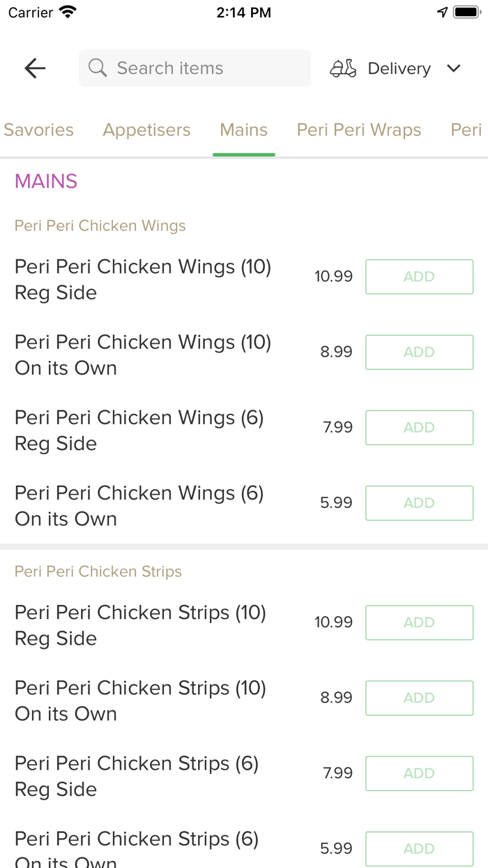This screenshot has width=488, height=868.
Task: Click the Search items input field
Action: click(x=195, y=68)
